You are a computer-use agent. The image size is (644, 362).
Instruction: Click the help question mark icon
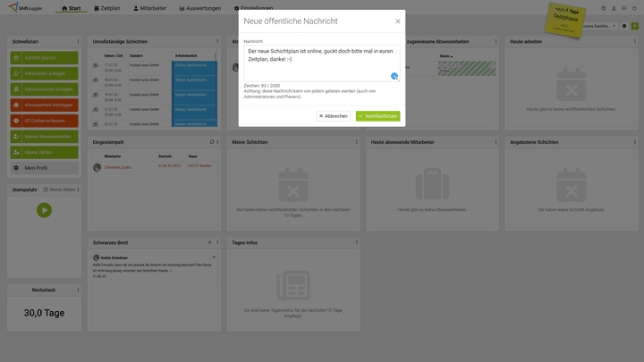pyautogui.click(x=603, y=8)
